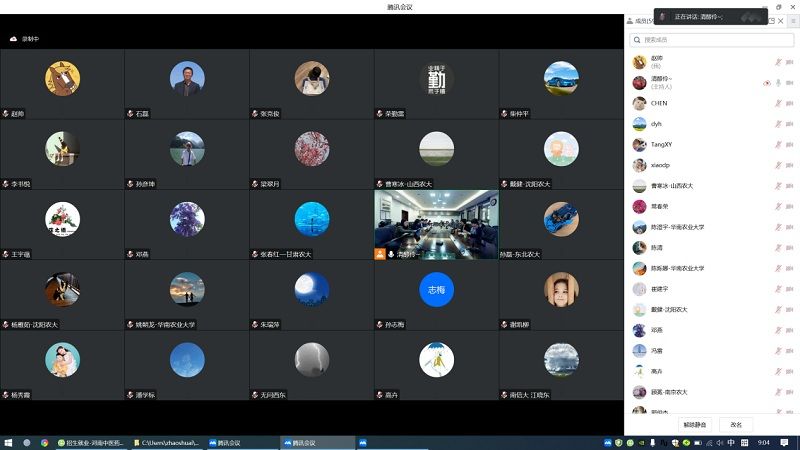Click camera icon next to dyh
The image size is (800, 450).
(790, 124)
